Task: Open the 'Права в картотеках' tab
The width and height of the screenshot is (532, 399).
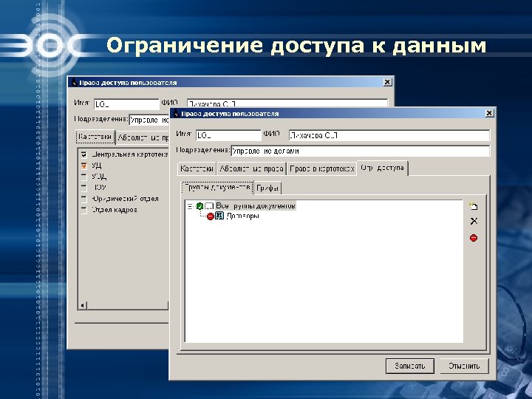Action: click(321, 168)
